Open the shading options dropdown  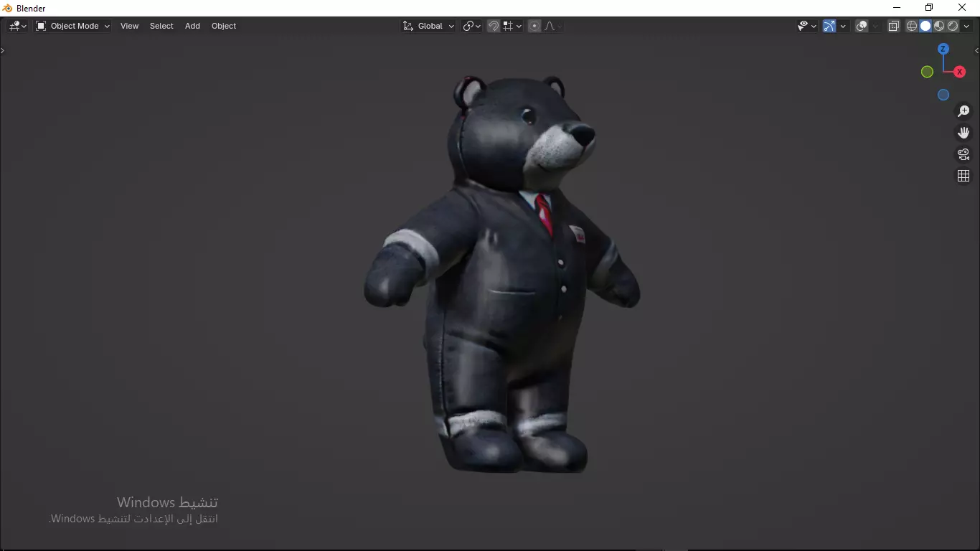click(966, 26)
